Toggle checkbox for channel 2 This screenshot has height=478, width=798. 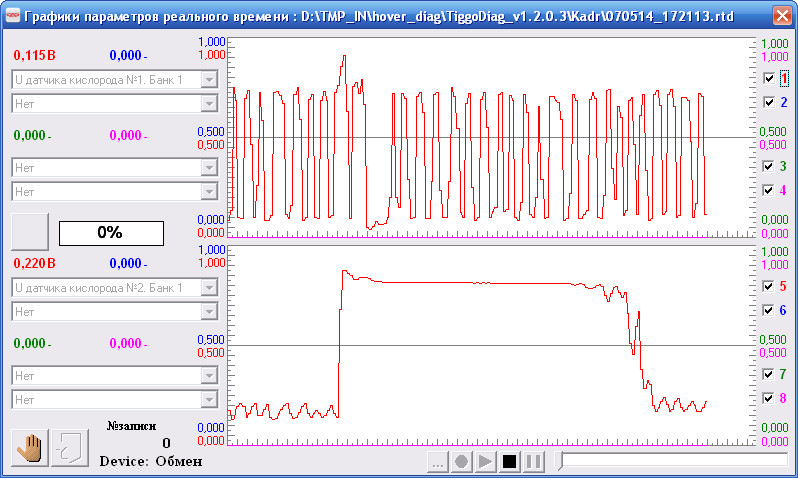click(768, 102)
